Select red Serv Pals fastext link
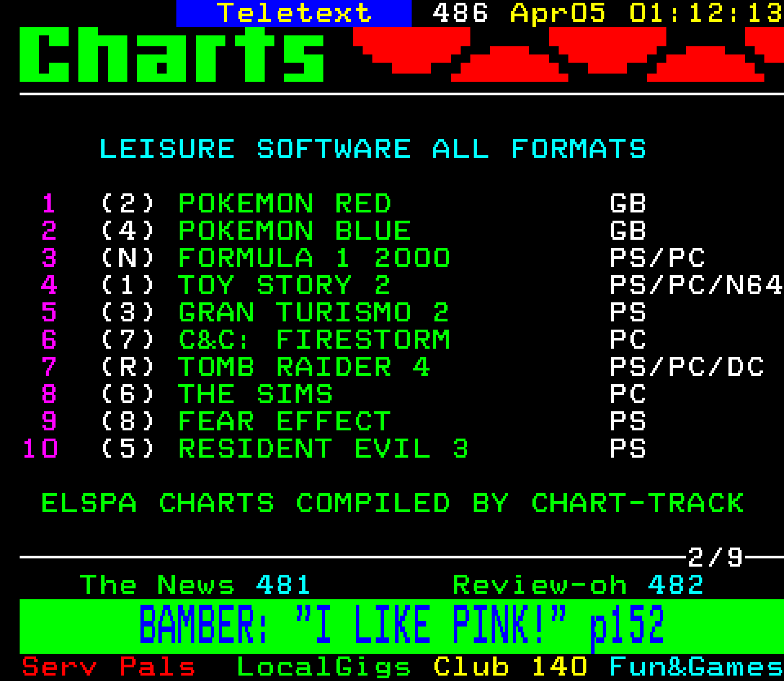Image resolution: width=784 pixels, height=681 pixels. point(108,667)
